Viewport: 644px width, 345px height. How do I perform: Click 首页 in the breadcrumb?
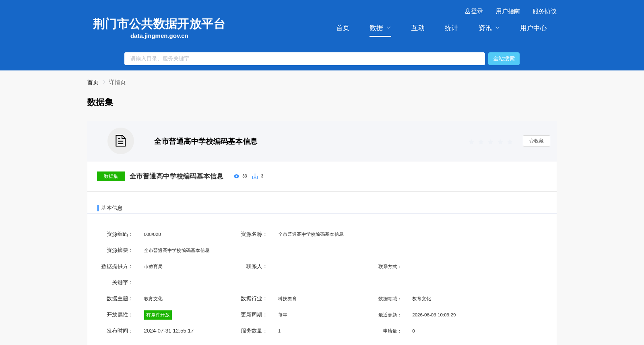click(93, 82)
